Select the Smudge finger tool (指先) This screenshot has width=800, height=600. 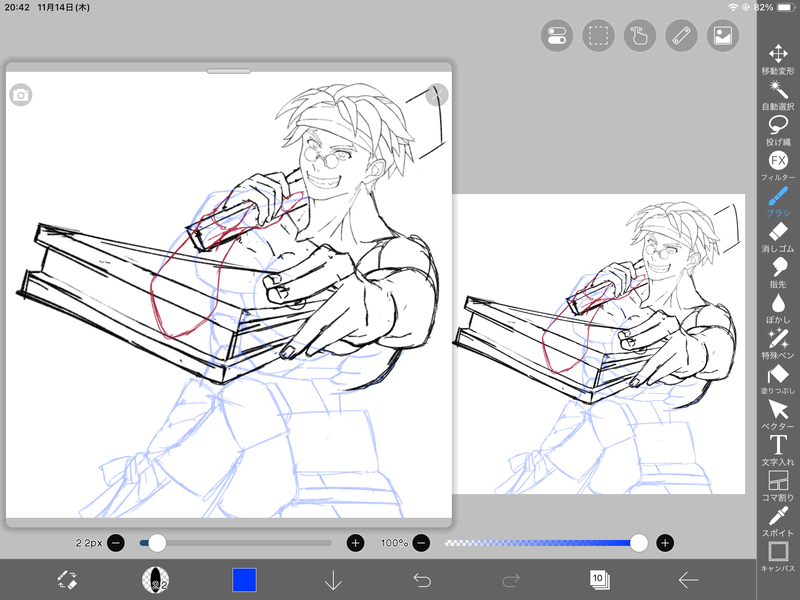click(778, 272)
